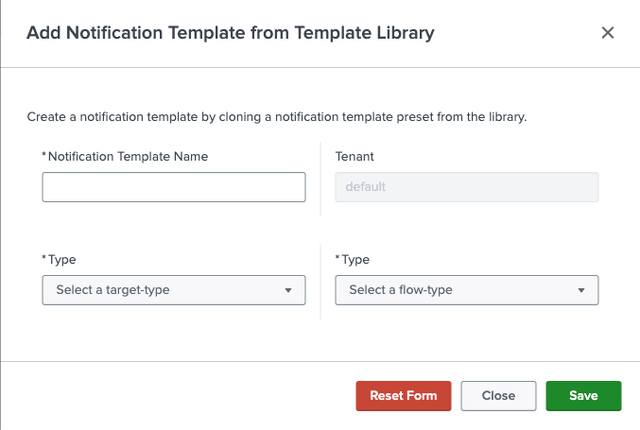This screenshot has height=430, width=640.
Task: Click the red Reset Form button
Action: [403, 396]
